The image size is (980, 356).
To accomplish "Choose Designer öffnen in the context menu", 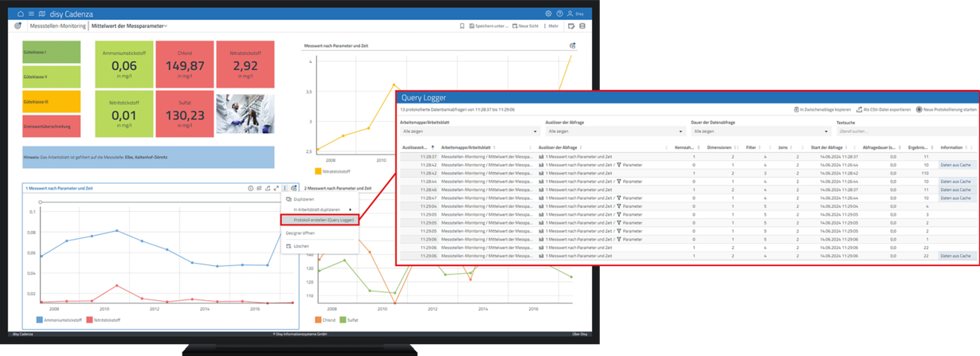I will [300, 233].
